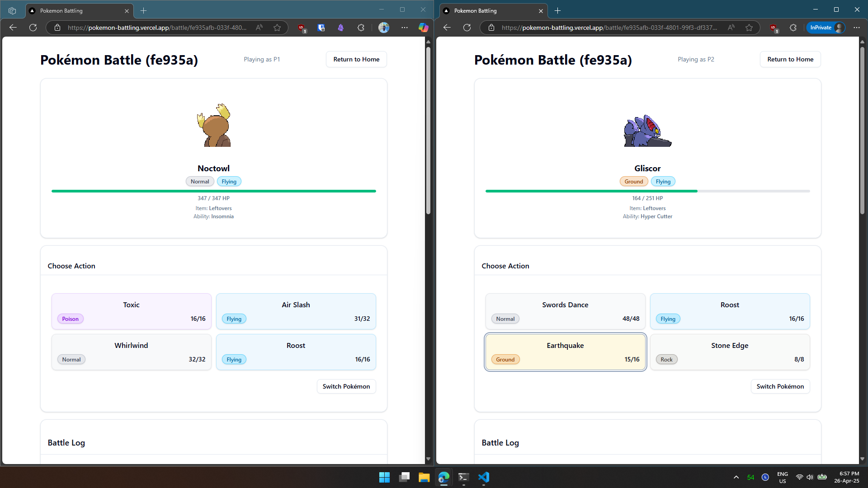Viewport: 868px width, 488px height.
Task: Click back arrow in left browser window
Action: tap(13, 28)
